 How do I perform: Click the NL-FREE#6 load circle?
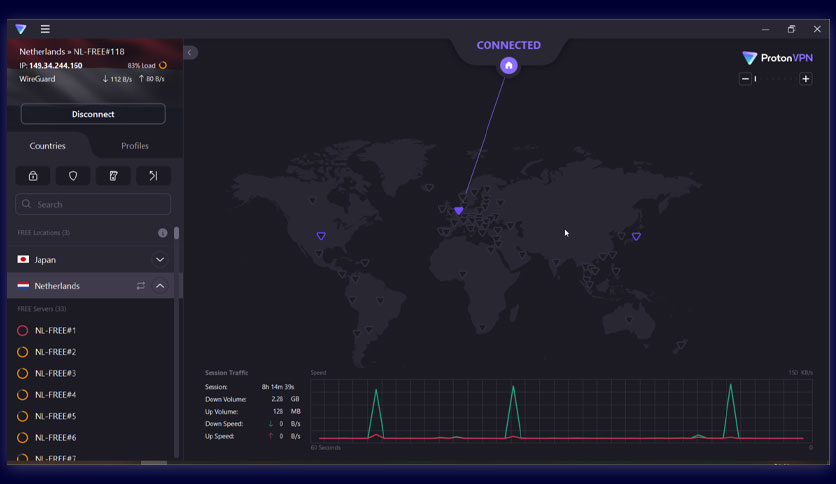[22, 438]
